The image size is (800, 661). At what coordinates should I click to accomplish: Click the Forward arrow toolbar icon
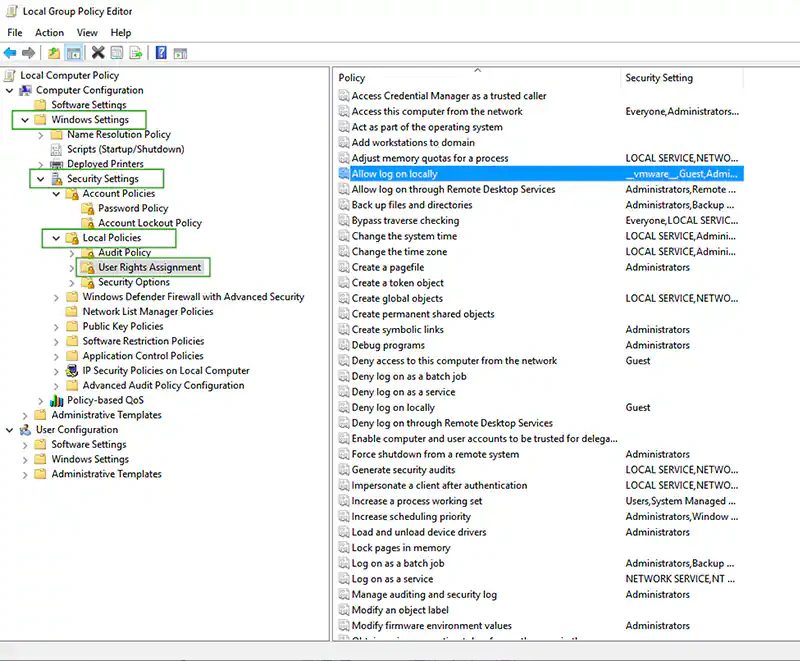[x=29, y=53]
